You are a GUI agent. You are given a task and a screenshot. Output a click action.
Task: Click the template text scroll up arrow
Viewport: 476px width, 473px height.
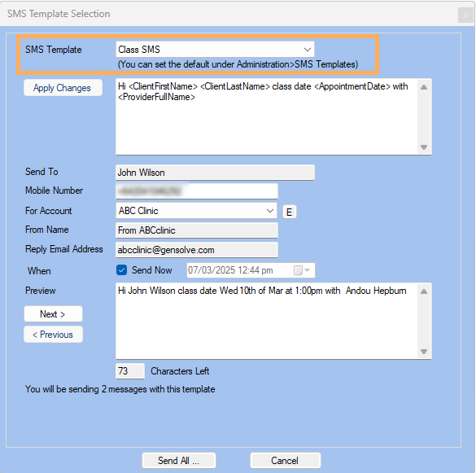tap(424, 87)
